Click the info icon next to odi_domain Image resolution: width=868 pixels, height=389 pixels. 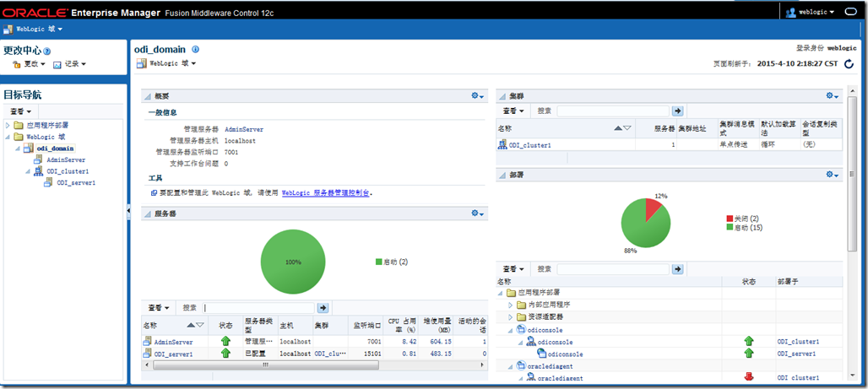pos(195,49)
